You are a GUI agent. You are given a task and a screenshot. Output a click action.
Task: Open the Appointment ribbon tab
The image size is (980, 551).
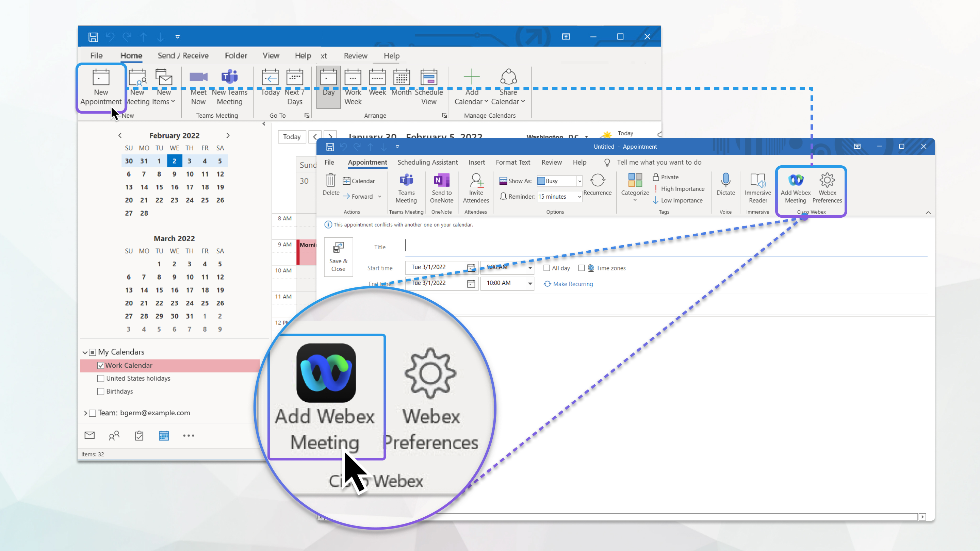(367, 162)
